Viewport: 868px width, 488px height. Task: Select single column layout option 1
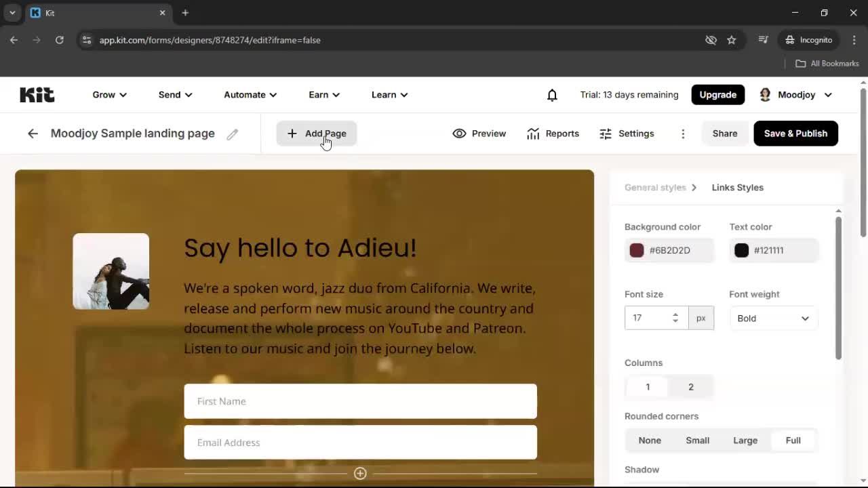(x=647, y=387)
